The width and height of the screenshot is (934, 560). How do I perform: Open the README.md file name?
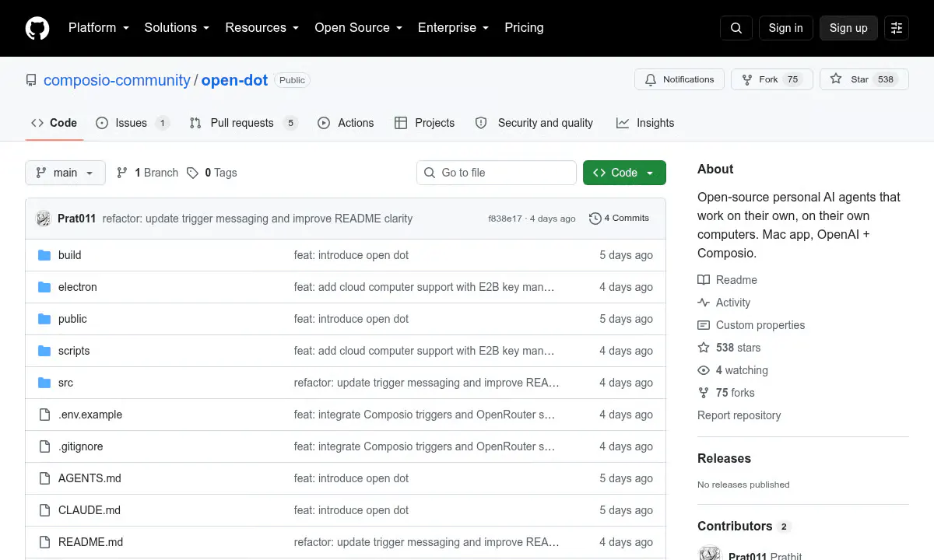(90, 542)
